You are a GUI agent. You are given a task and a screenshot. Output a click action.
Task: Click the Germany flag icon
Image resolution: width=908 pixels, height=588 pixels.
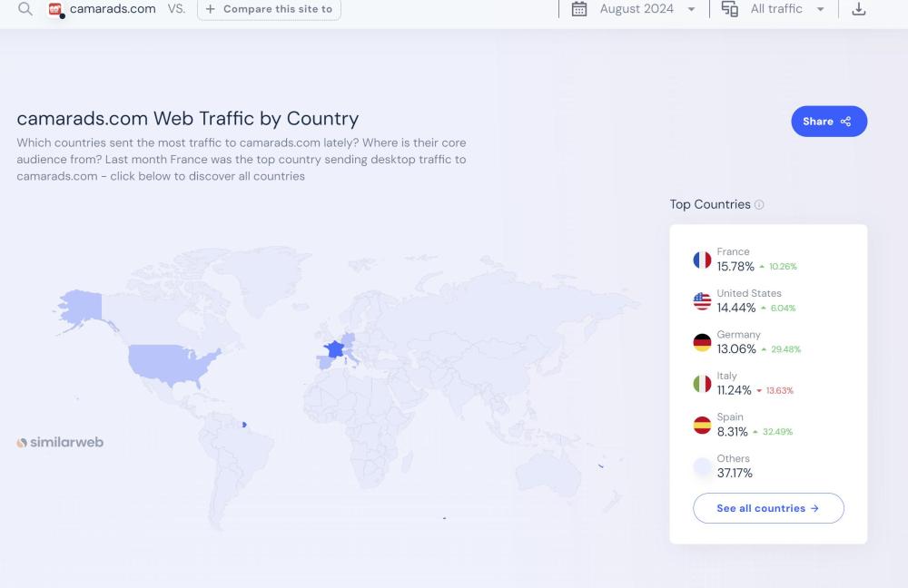point(702,342)
